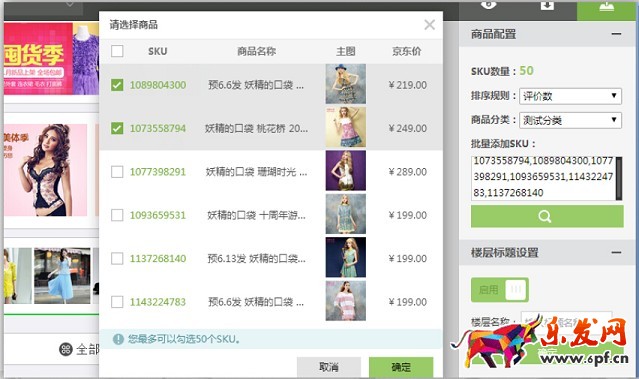Click the blue dress photo in background page
The height and width of the screenshot is (379, 639).
tap(62, 275)
